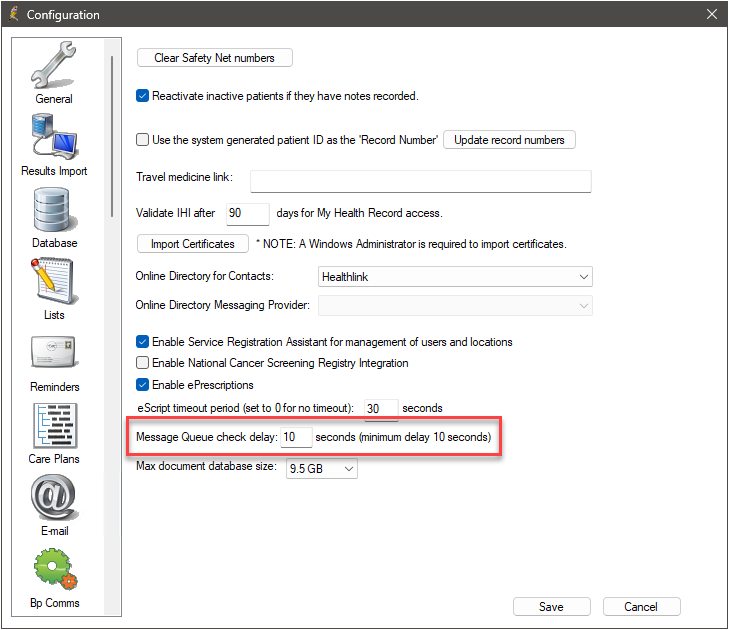
Task: Select the Reminders envelope icon
Action: [54, 352]
